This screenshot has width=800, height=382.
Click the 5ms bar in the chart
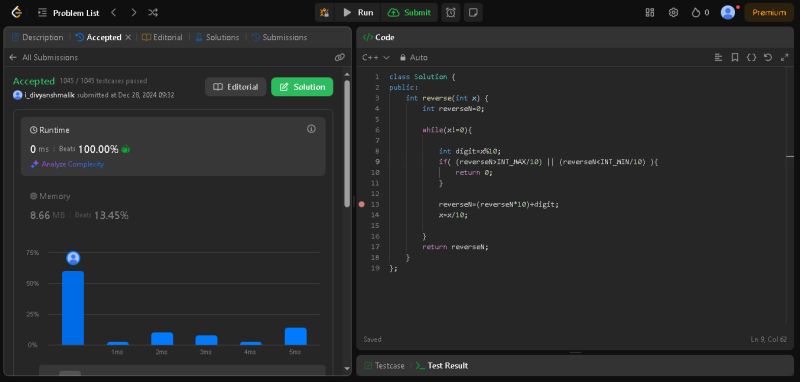[296, 337]
